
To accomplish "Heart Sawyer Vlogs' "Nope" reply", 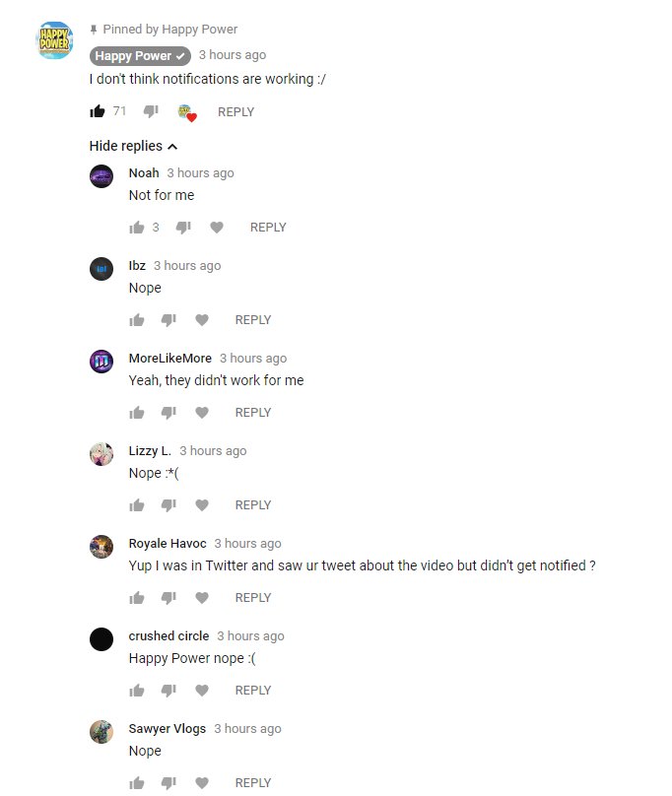I will point(202,783).
